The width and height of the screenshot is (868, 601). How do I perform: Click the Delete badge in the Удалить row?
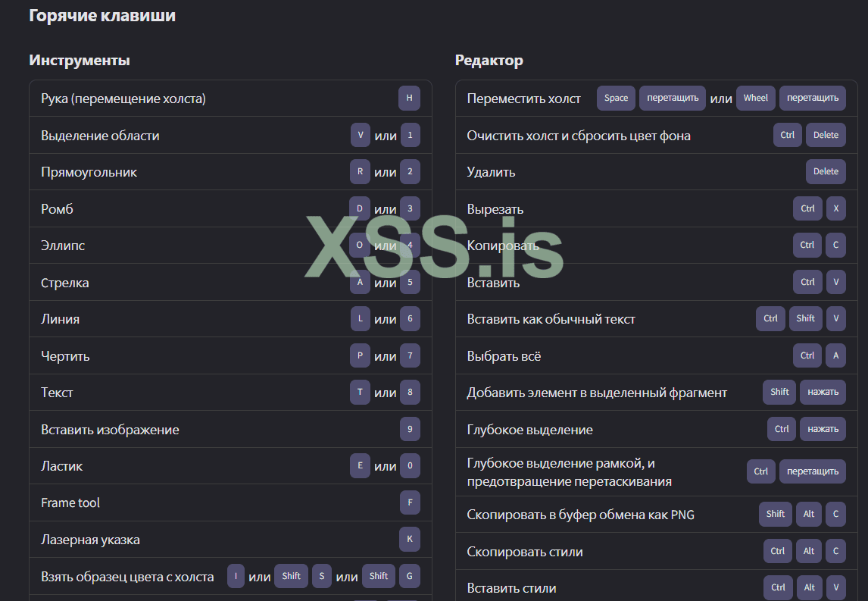826,172
